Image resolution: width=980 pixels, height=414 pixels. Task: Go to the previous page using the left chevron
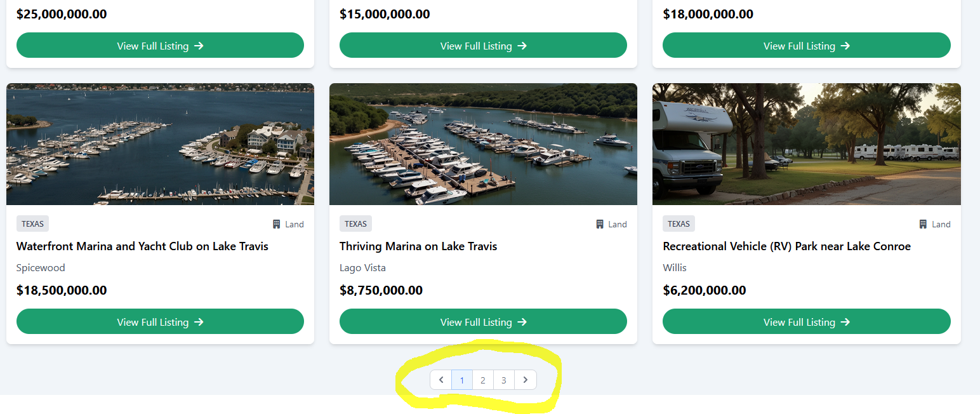pos(441,380)
